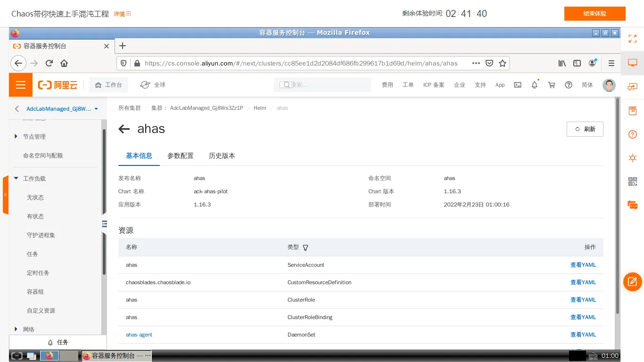Screen dimensions: 644x362
Task: Click the QR code icon in sidebar
Action: click(x=633, y=181)
